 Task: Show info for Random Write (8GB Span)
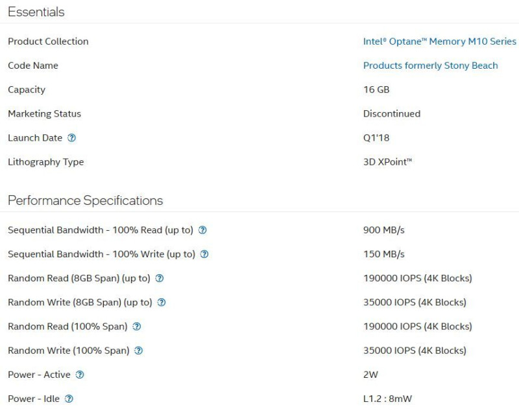[162, 303]
